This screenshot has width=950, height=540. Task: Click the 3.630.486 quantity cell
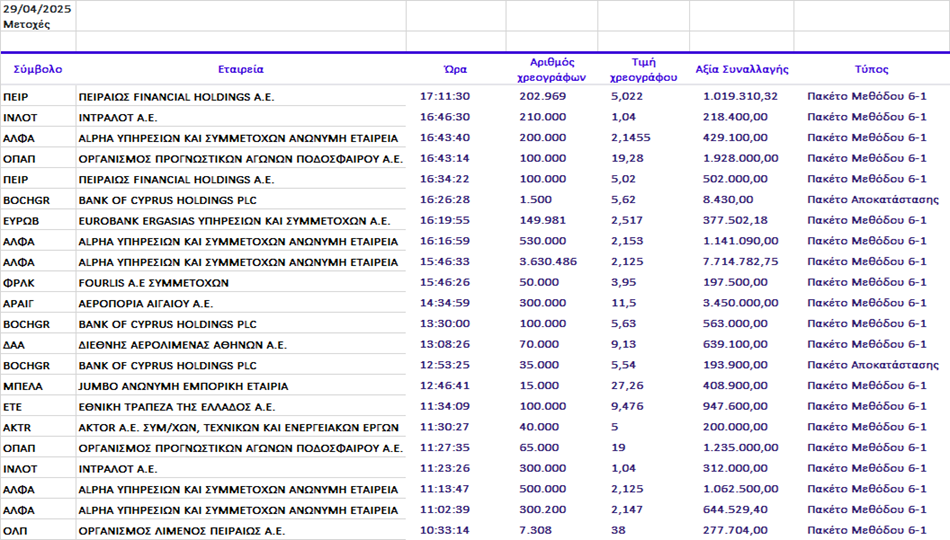[548, 262]
